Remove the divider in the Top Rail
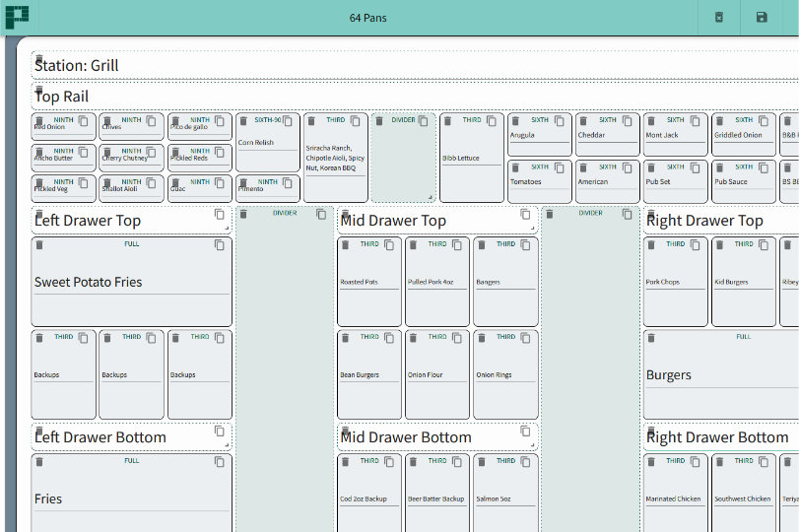This screenshot has width=799, height=532. [x=379, y=120]
